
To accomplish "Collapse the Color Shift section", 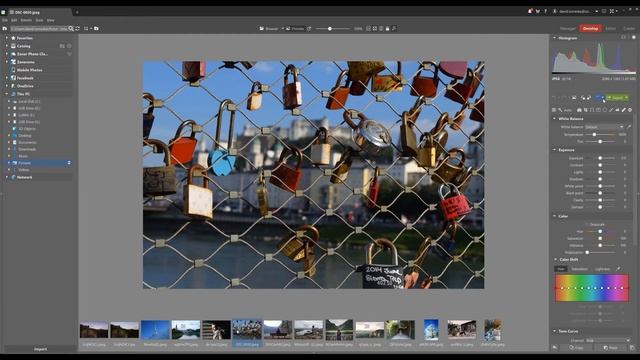I will (x=555, y=260).
